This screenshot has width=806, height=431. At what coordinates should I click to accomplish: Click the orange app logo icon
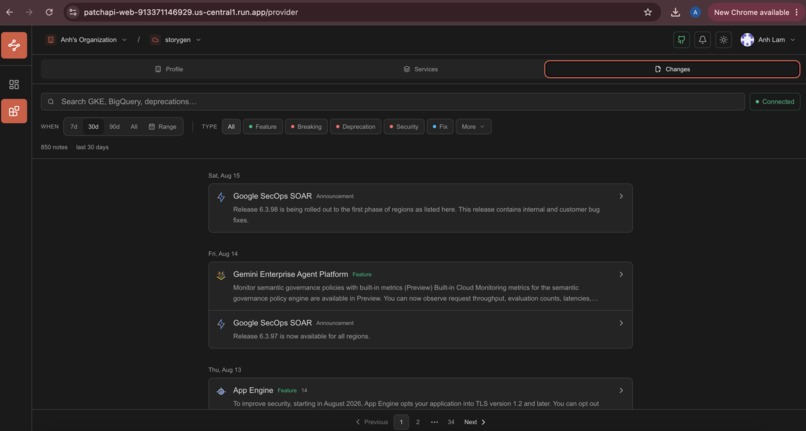[x=14, y=45]
